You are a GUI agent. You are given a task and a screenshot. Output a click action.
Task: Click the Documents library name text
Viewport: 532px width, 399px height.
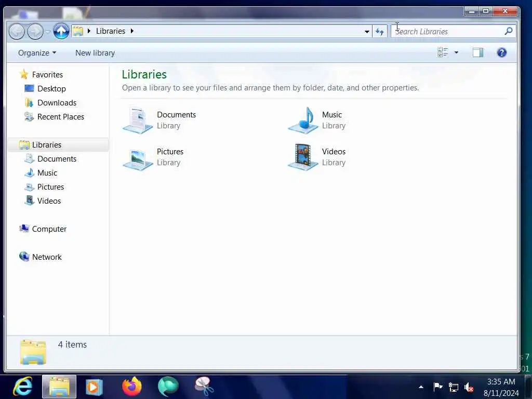(x=177, y=115)
